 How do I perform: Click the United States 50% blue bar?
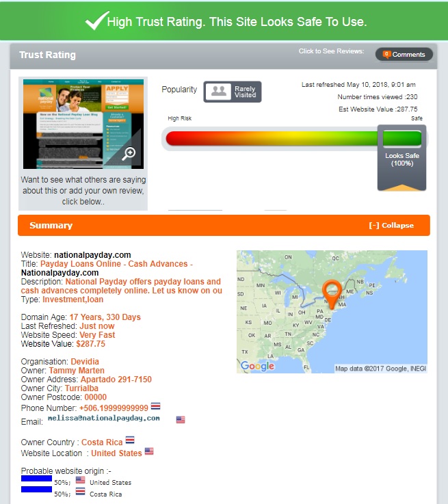coord(37,479)
